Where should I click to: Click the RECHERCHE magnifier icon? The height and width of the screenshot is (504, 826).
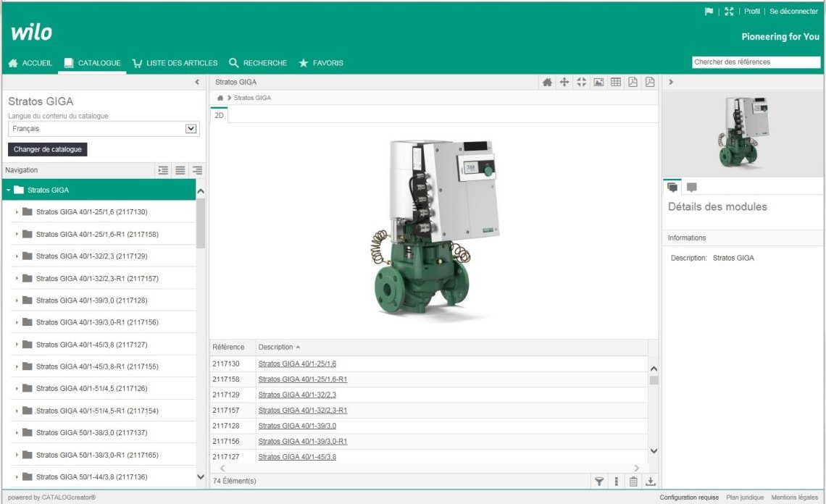[x=234, y=63]
